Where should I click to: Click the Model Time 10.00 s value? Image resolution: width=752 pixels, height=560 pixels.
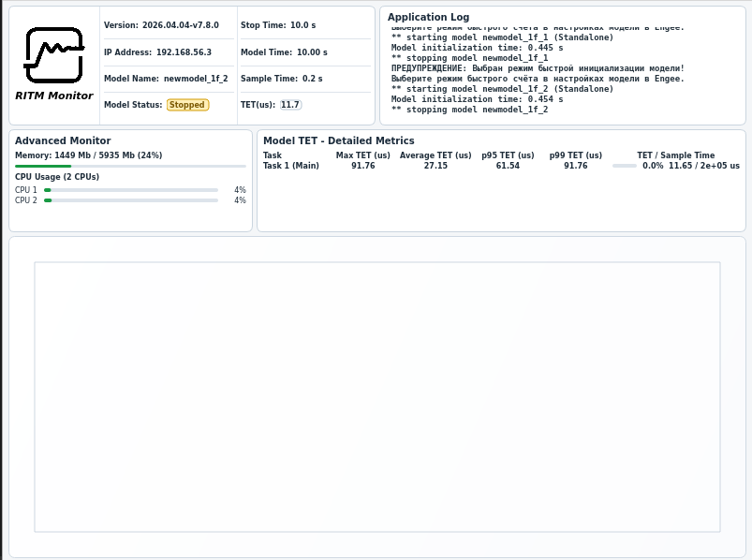tap(312, 52)
